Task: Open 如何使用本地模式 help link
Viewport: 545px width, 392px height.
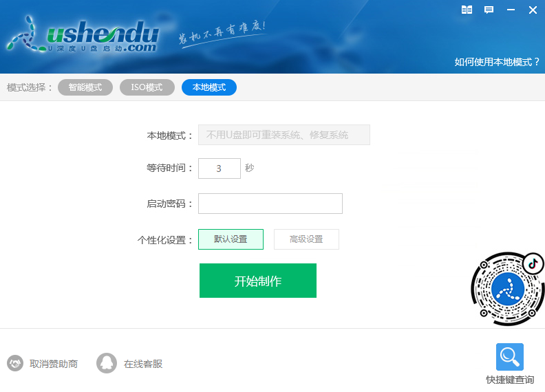Action: 497,62
